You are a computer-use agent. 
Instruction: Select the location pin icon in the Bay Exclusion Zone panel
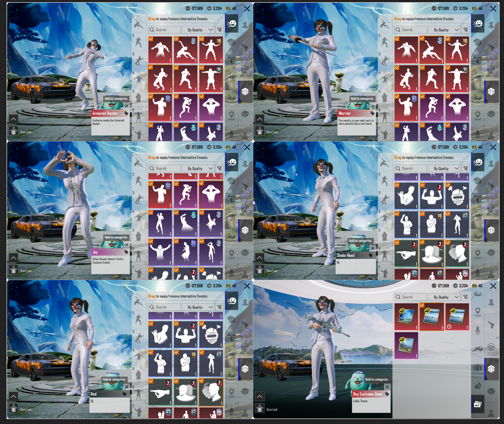coord(478,312)
